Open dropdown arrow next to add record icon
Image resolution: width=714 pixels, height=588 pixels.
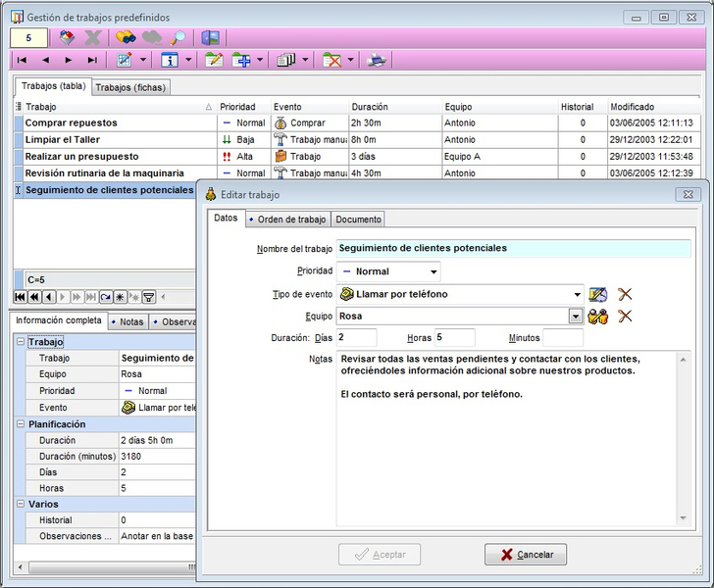pyautogui.click(x=260, y=60)
